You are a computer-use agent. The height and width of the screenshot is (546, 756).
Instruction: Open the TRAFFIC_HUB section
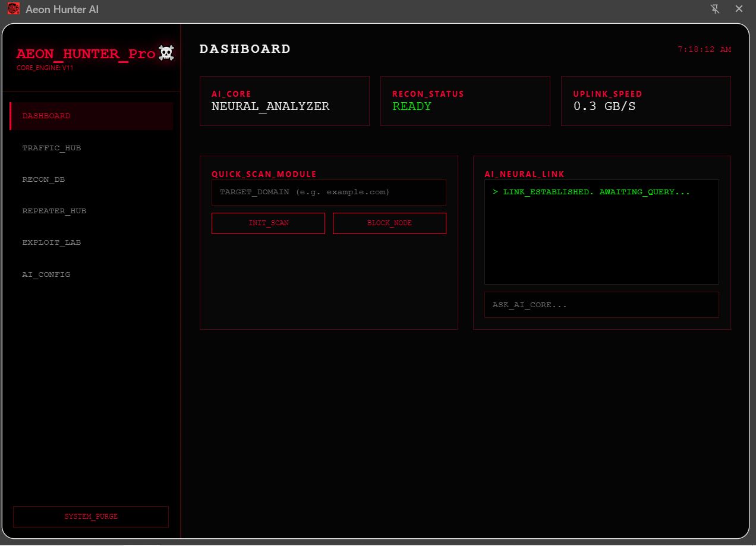(x=52, y=147)
